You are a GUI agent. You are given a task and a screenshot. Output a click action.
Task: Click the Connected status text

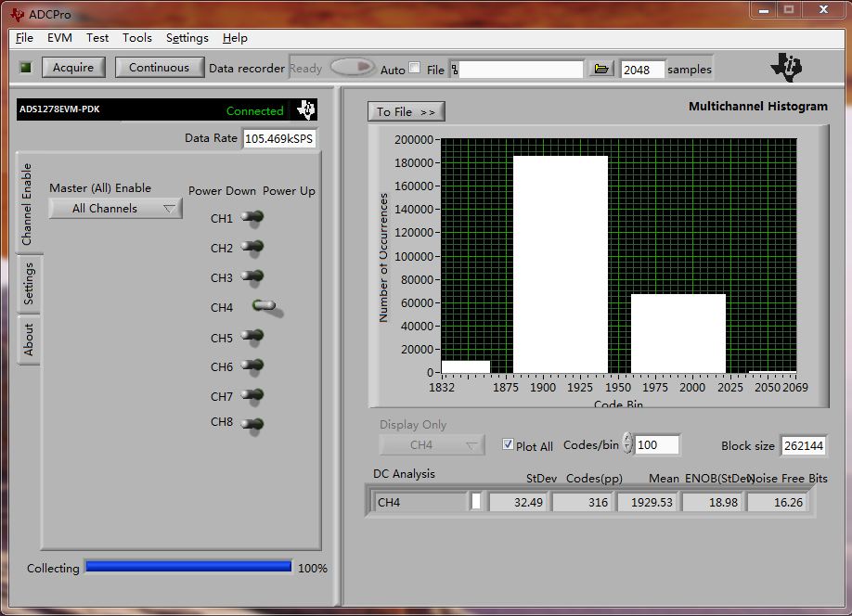pos(255,110)
